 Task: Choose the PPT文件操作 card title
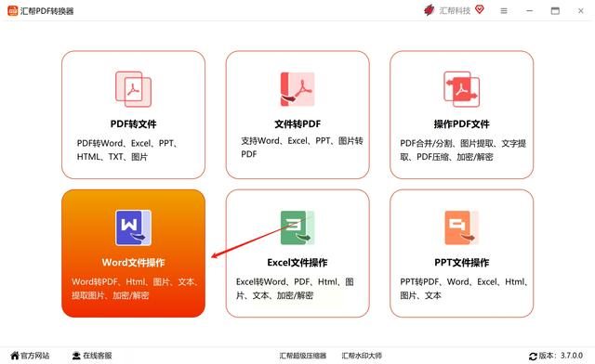click(x=461, y=263)
